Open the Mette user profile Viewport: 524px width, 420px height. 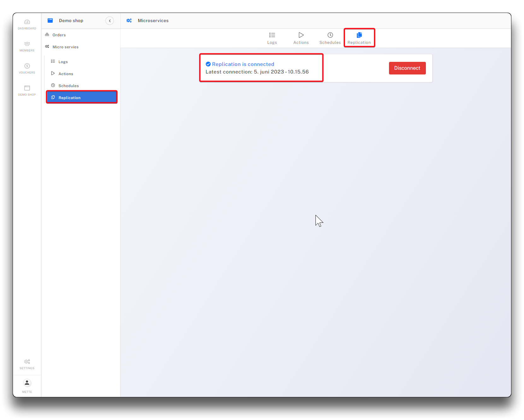[x=27, y=386]
